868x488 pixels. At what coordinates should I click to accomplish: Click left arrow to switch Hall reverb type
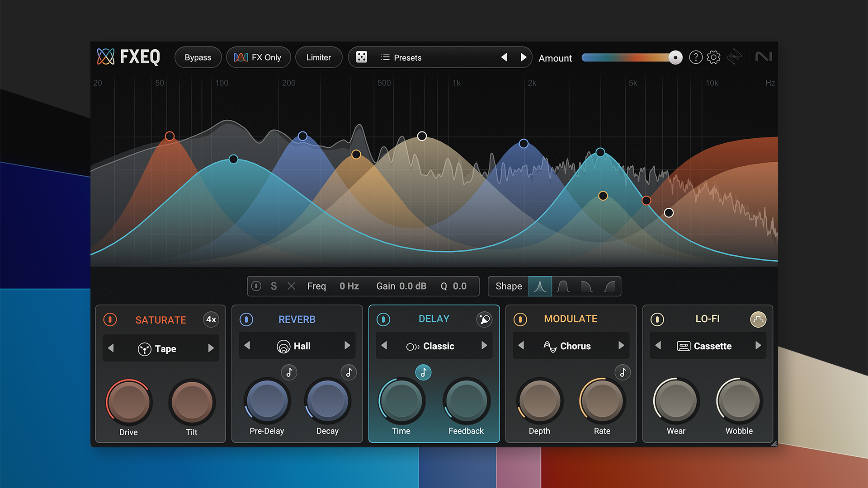pos(247,346)
